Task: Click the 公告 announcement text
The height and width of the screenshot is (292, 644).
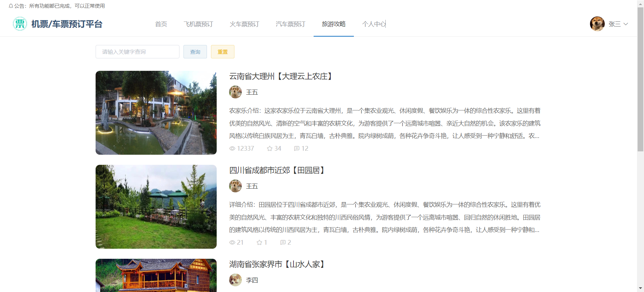Action: click(59, 6)
